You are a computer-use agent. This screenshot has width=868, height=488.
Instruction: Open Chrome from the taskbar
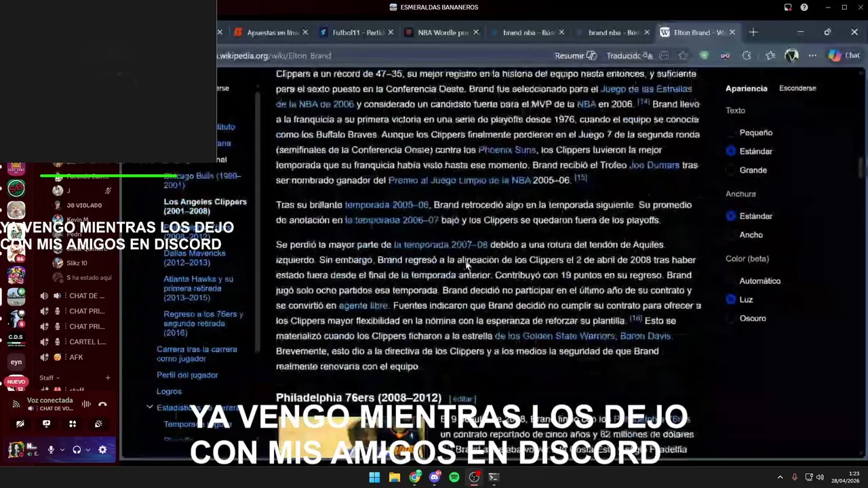pyautogui.click(x=414, y=477)
